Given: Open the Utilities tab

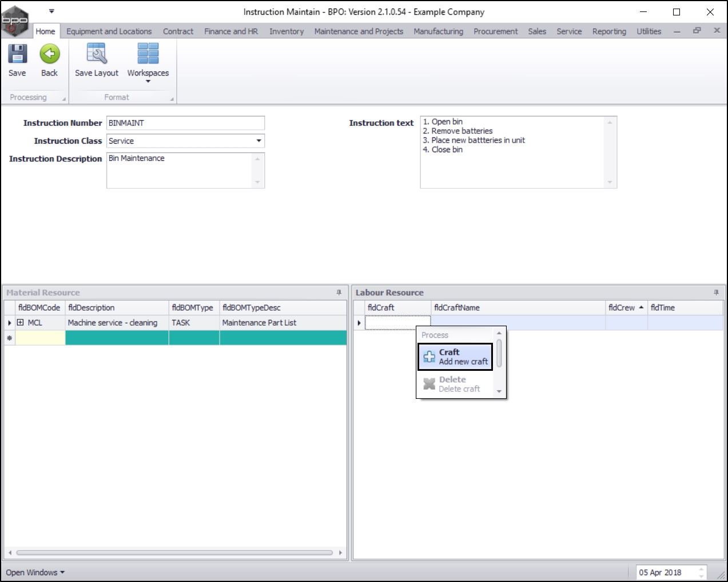Looking at the screenshot, I should pos(649,31).
